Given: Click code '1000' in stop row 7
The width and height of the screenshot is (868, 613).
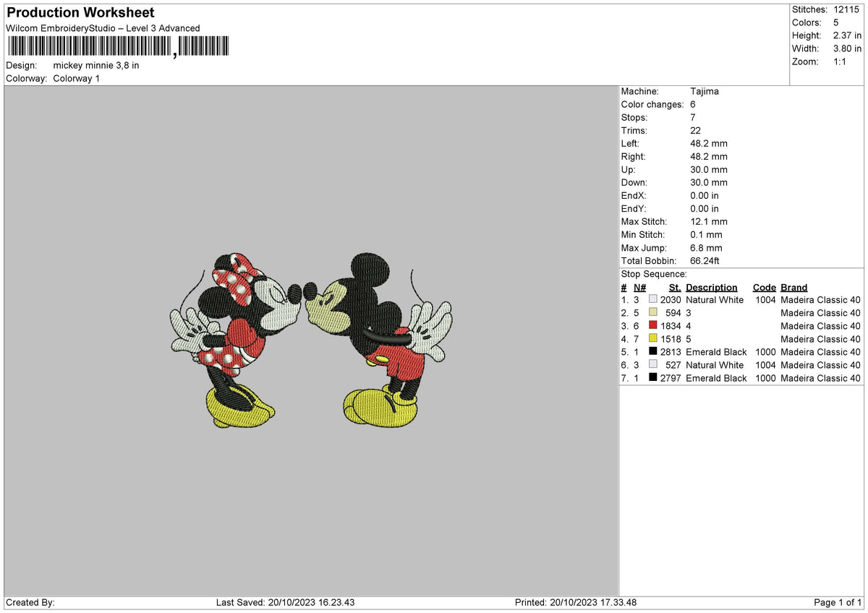Looking at the screenshot, I should pos(765,377).
